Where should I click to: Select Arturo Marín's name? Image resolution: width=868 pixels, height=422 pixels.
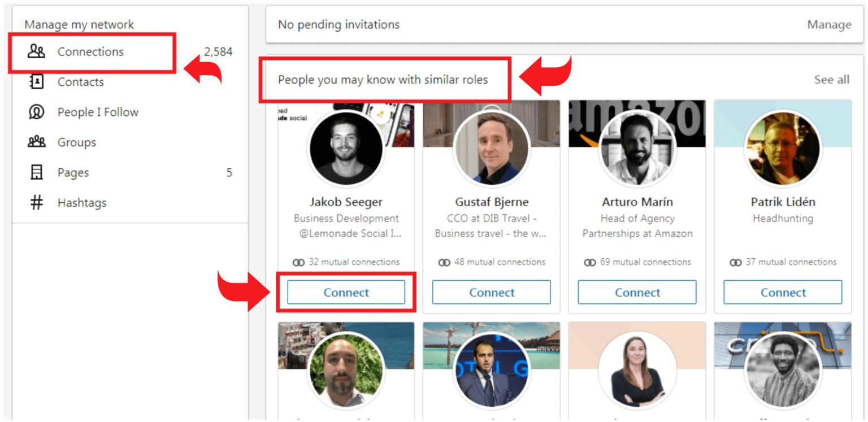pos(637,202)
